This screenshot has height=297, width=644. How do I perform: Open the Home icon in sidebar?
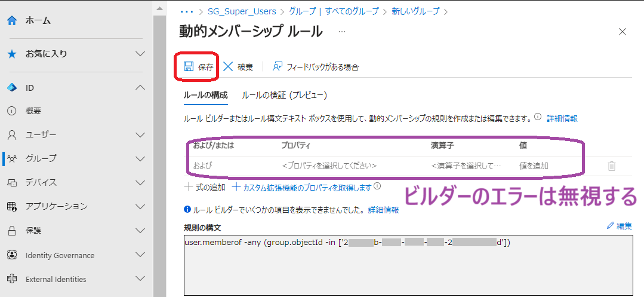(x=13, y=20)
